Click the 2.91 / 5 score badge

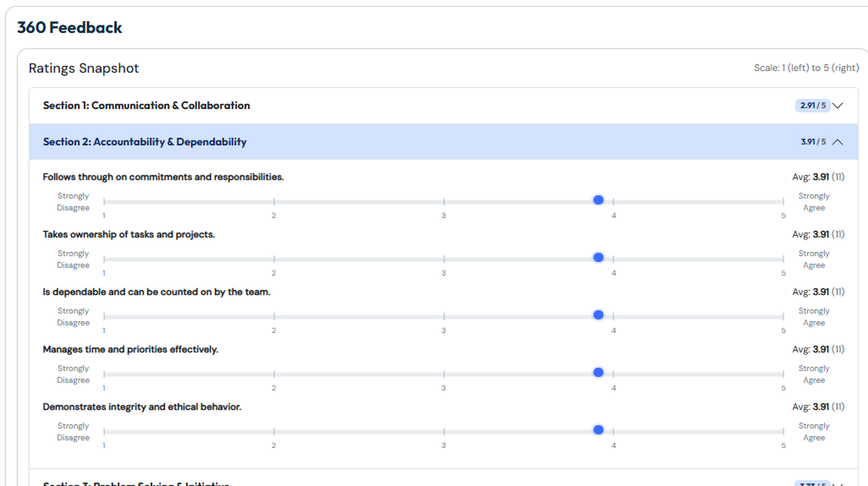pyautogui.click(x=813, y=106)
